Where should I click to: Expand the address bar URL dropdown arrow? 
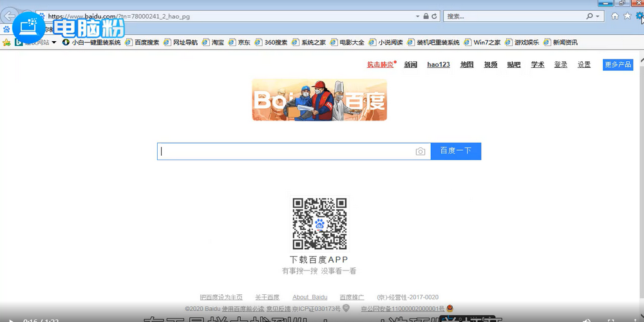(x=418, y=17)
